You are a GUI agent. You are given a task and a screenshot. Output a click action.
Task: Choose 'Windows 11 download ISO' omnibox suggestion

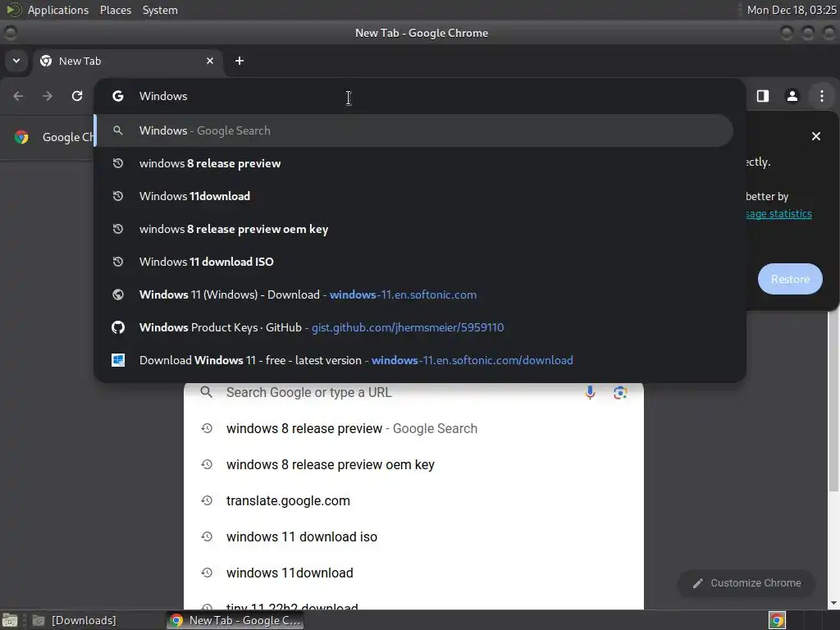413,262
